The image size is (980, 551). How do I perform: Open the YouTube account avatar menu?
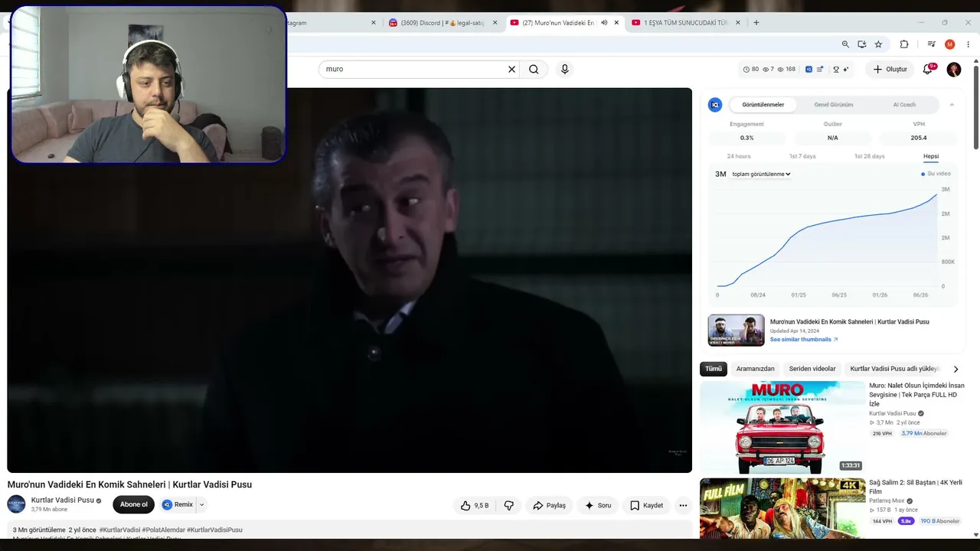point(954,70)
